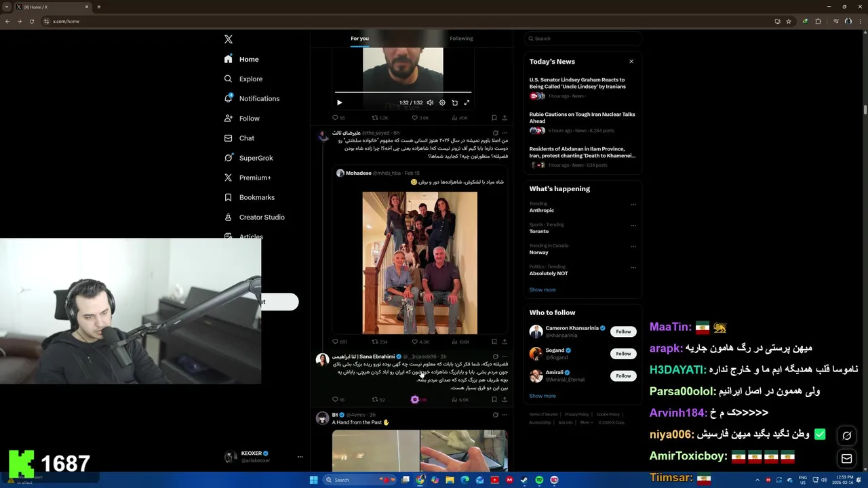868x488 pixels.
Task: Open Rubio Iran Nuclear Talks news story
Action: click(582, 122)
